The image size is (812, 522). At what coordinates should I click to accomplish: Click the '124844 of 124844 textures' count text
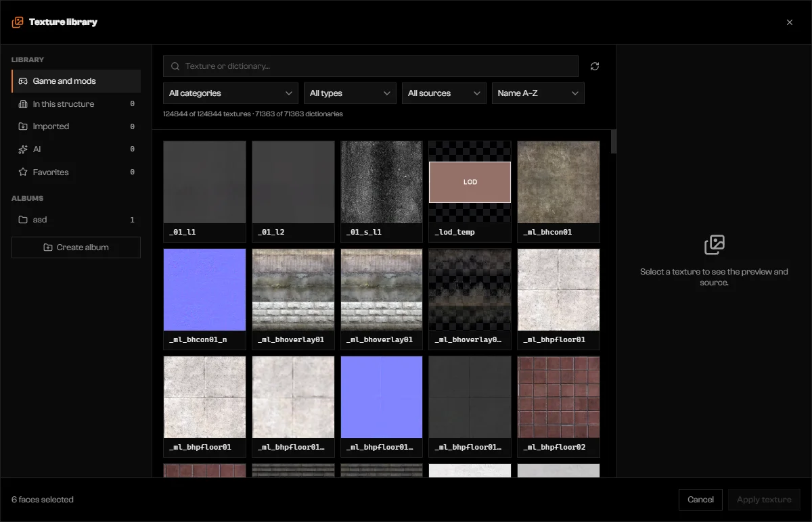(207, 114)
